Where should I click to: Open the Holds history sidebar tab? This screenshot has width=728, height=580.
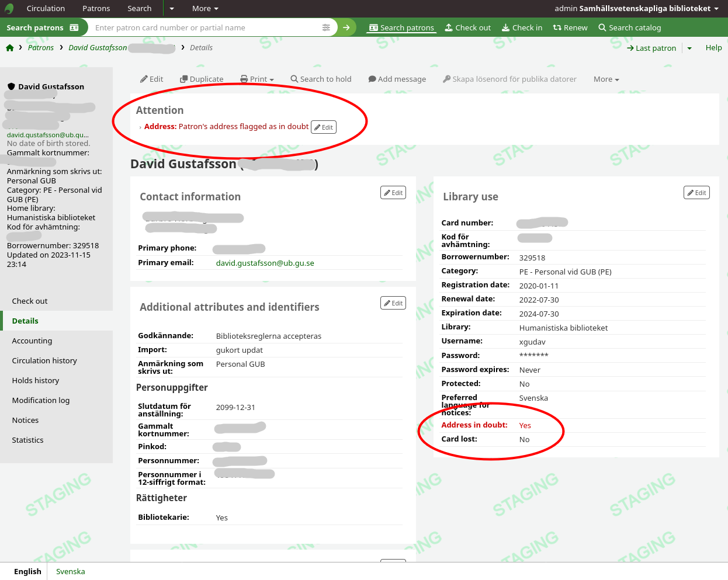[36, 381]
